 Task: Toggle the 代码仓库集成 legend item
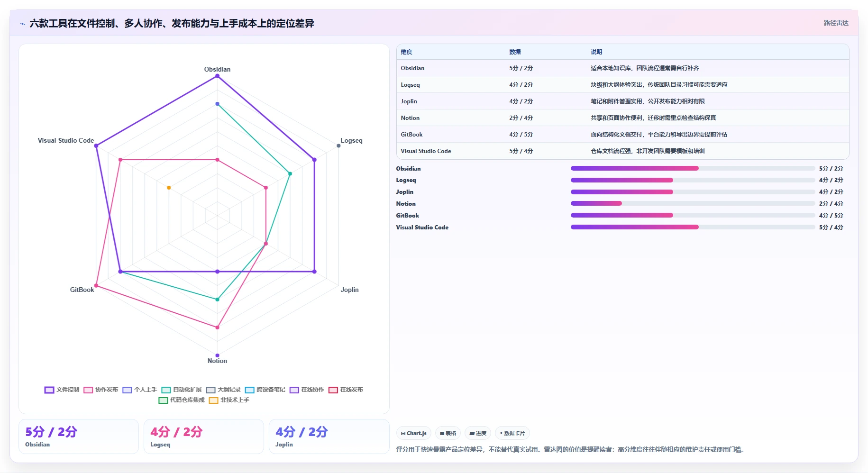182,400
